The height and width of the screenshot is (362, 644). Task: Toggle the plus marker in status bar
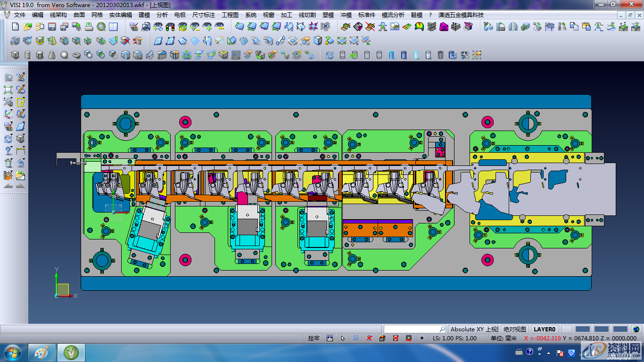tap(421, 338)
